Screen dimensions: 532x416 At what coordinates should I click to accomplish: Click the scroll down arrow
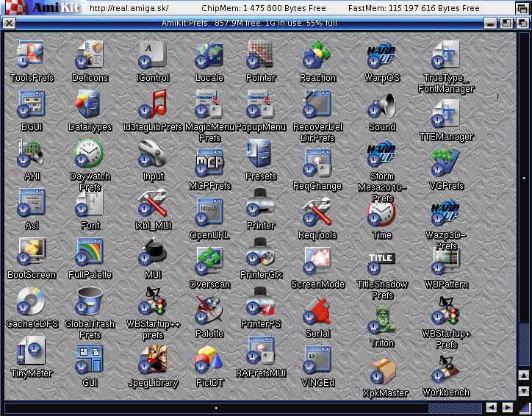coord(523,390)
